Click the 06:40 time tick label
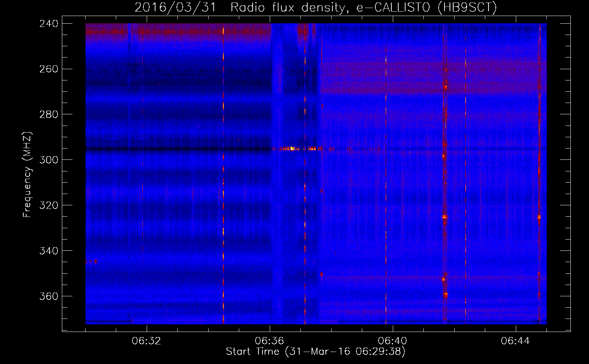 (x=392, y=341)
